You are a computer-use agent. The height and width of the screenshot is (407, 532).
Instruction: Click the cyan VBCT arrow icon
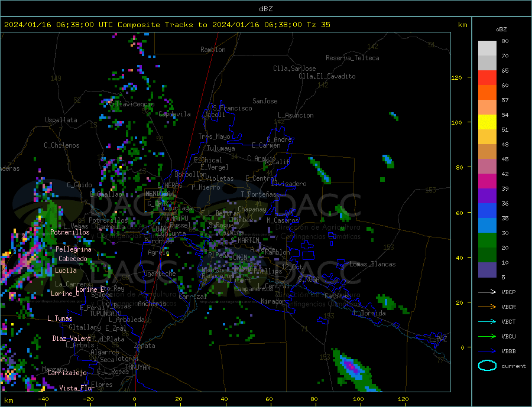tap(487, 321)
